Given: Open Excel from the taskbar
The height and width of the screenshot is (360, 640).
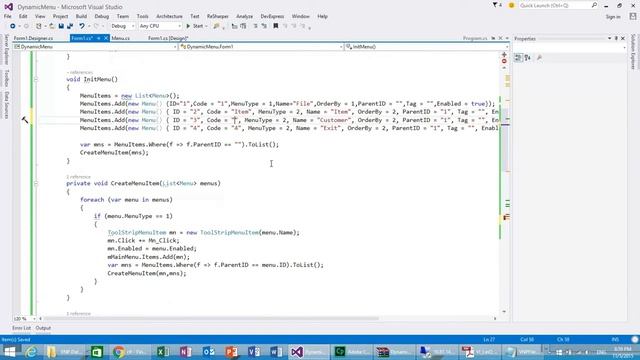Looking at the screenshot, I should [x=163, y=352].
